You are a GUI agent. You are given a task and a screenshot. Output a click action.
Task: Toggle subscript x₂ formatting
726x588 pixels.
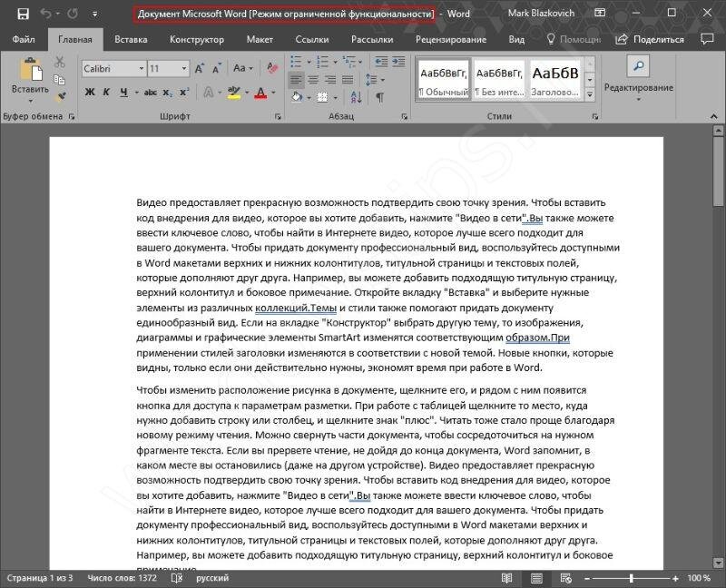coord(167,93)
